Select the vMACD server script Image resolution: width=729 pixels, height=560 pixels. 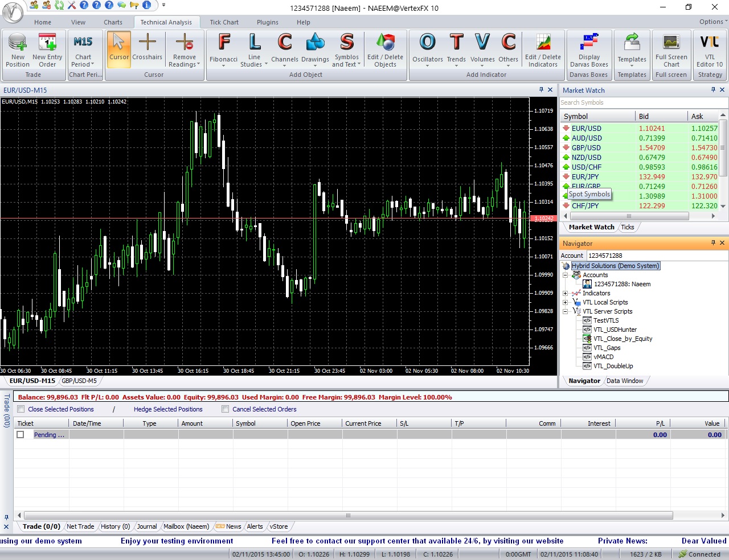pos(604,357)
